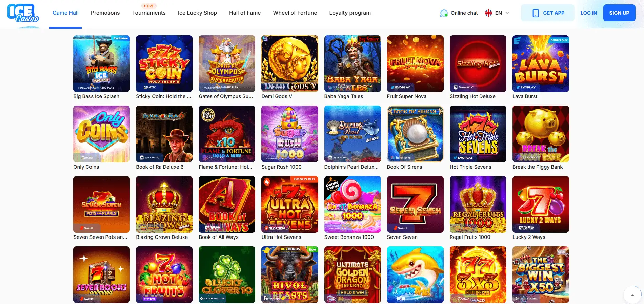Select the Sugar Rush 1000 thumbnail
Viewport: 644px width, 304px height.
(290, 134)
